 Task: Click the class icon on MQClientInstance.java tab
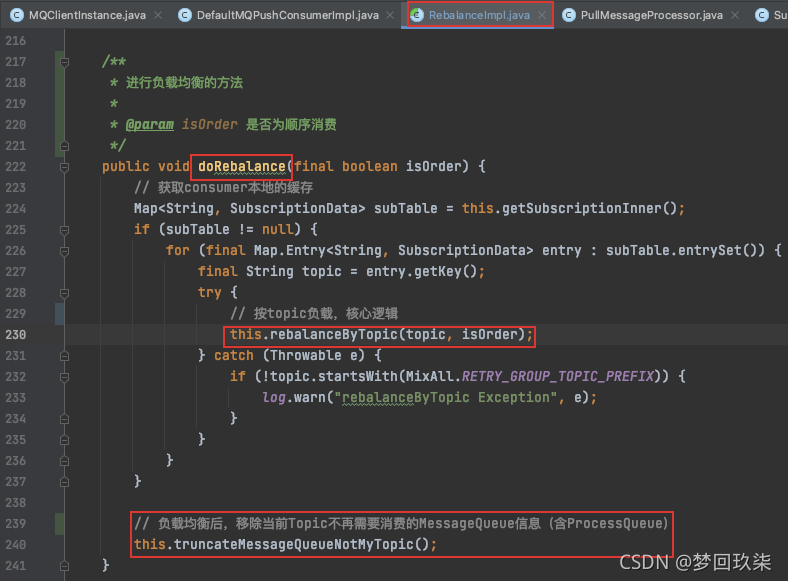pyautogui.click(x=17, y=15)
